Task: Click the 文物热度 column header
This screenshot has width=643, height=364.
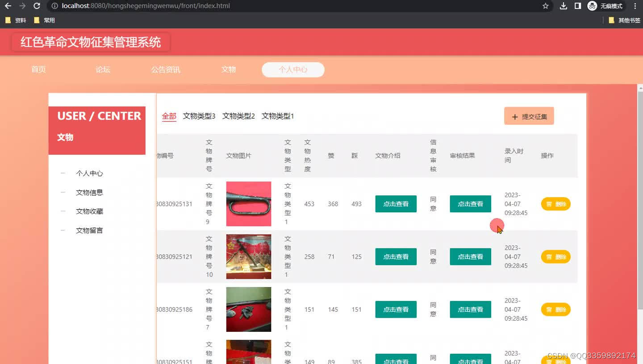Action: tap(308, 156)
